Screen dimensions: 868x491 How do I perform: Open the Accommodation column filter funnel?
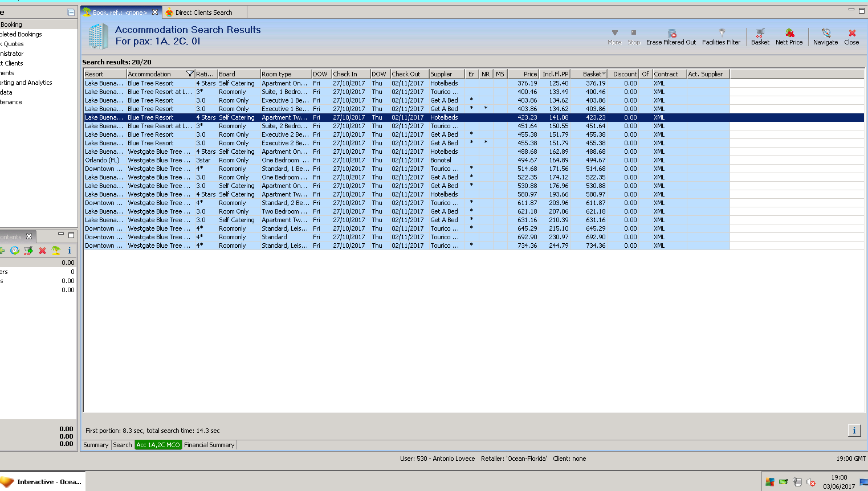click(x=190, y=74)
